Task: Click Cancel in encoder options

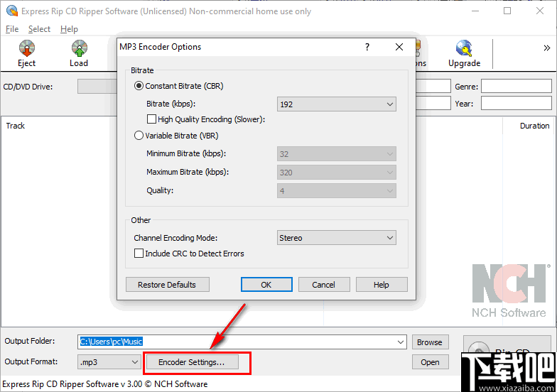Action: click(x=324, y=285)
